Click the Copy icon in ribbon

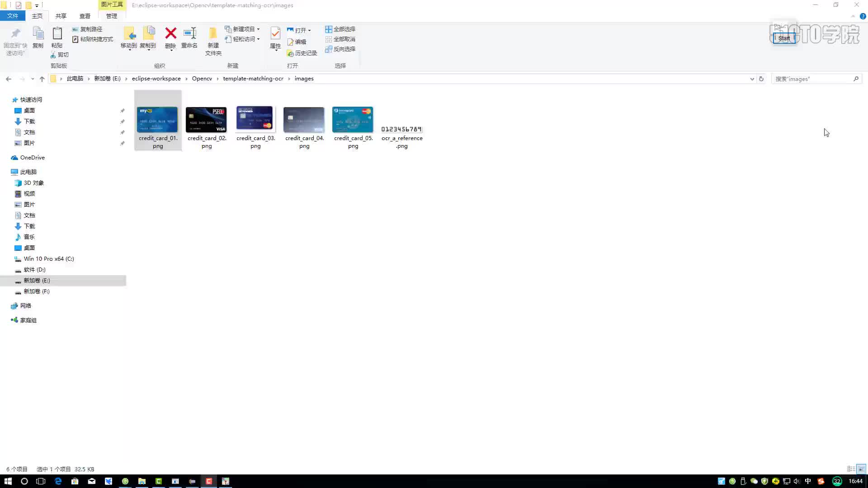[38, 34]
